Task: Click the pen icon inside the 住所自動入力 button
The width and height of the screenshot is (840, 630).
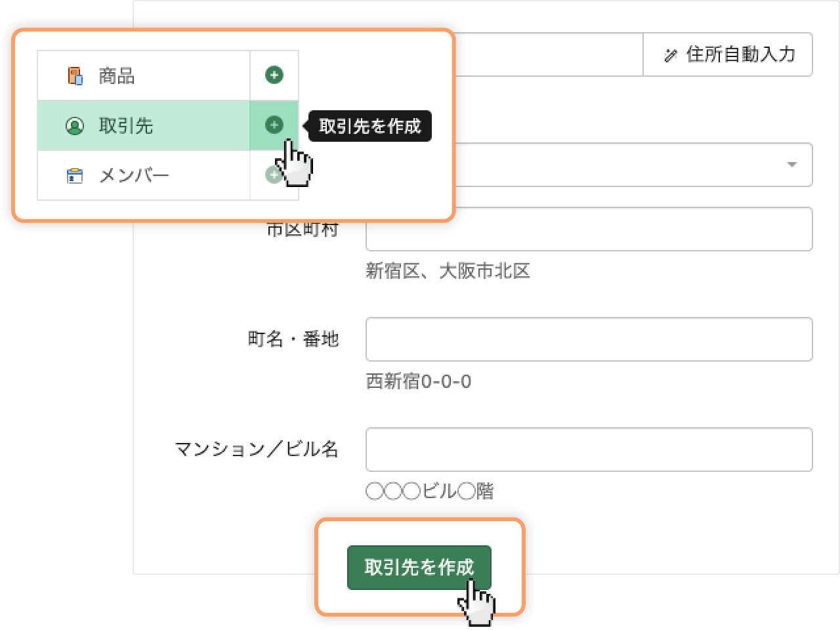Action: coord(669,55)
